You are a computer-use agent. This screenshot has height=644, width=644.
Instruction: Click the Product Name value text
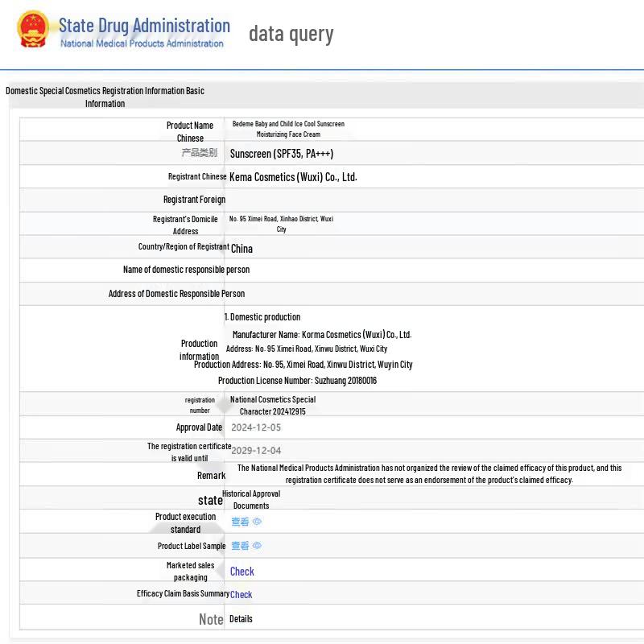[x=288, y=129]
